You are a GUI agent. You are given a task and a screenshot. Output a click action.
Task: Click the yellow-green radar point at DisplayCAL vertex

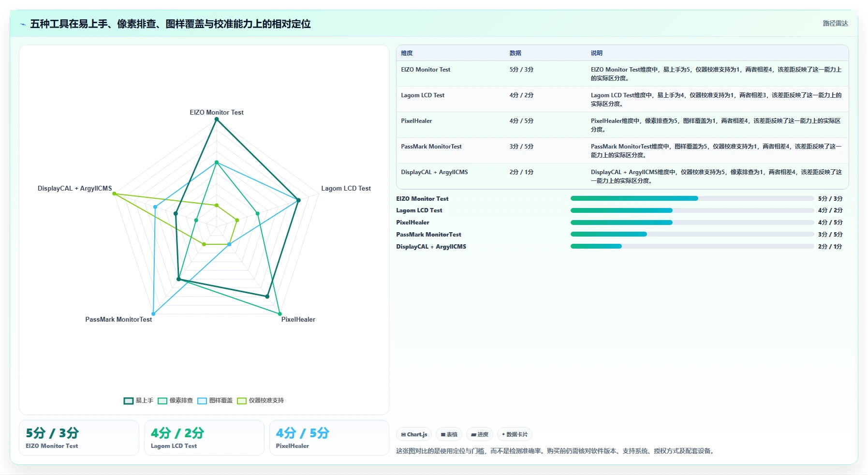click(x=114, y=193)
